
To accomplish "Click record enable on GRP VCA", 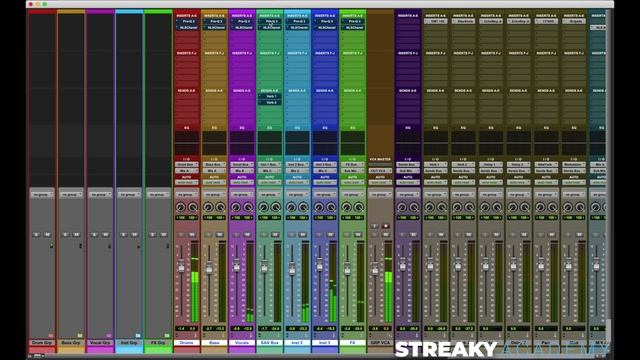I will click(x=386, y=226).
